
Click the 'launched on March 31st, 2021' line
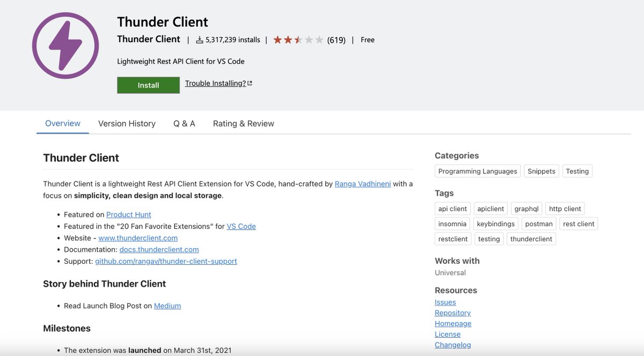[x=148, y=350]
